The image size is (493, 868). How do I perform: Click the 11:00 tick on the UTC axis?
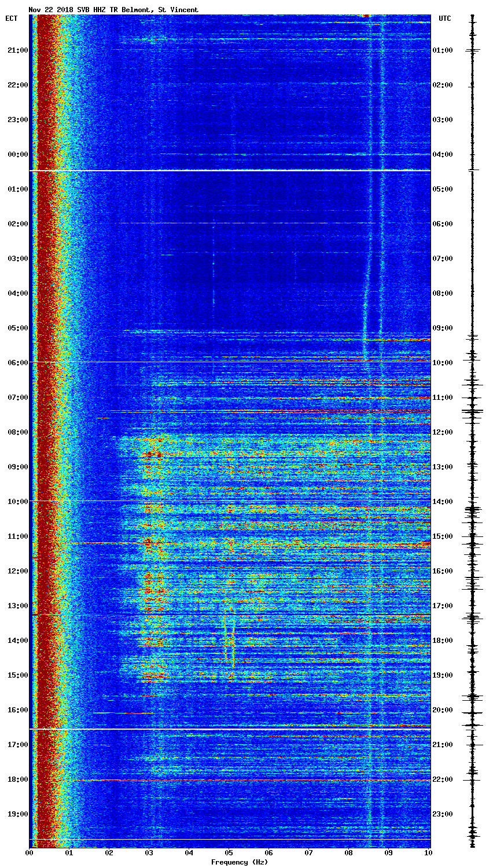pyautogui.click(x=443, y=398)
